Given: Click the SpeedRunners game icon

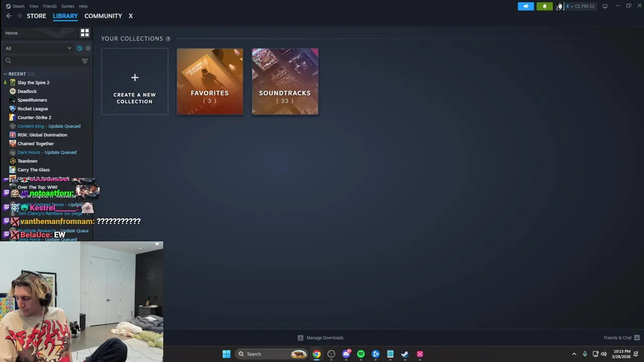Looking at the screenshot, I should pyautogui.click(x=13, y=100).
